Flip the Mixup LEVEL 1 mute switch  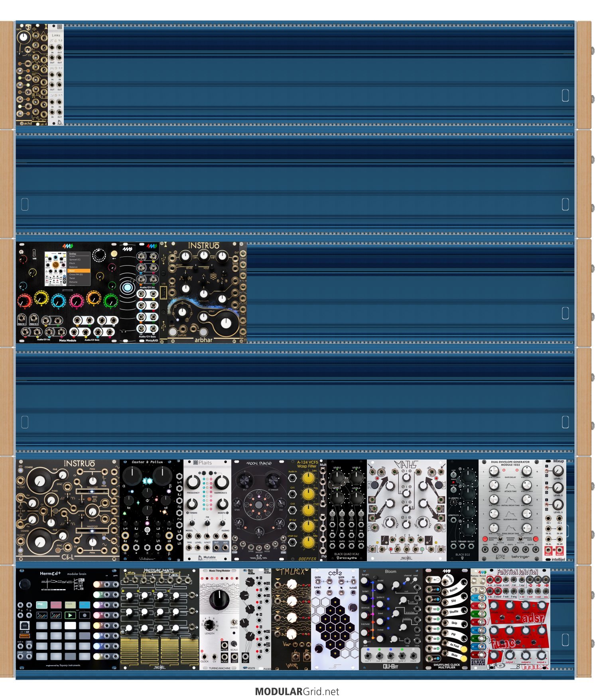click(547, 471)
